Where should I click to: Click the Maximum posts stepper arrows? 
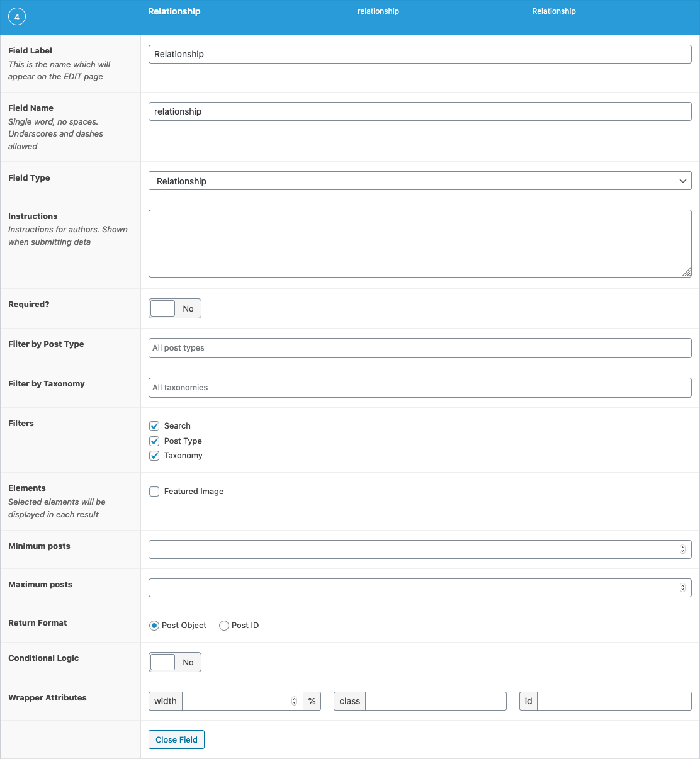682,588
